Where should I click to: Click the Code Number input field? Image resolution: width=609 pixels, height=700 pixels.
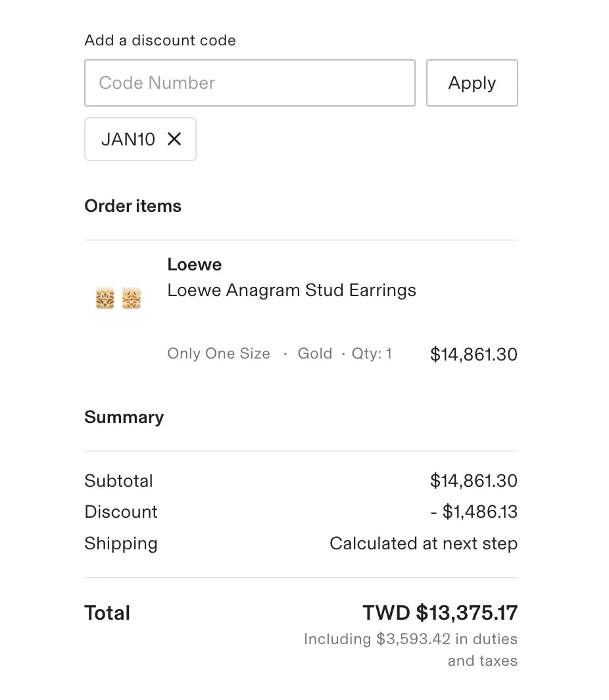249,83
